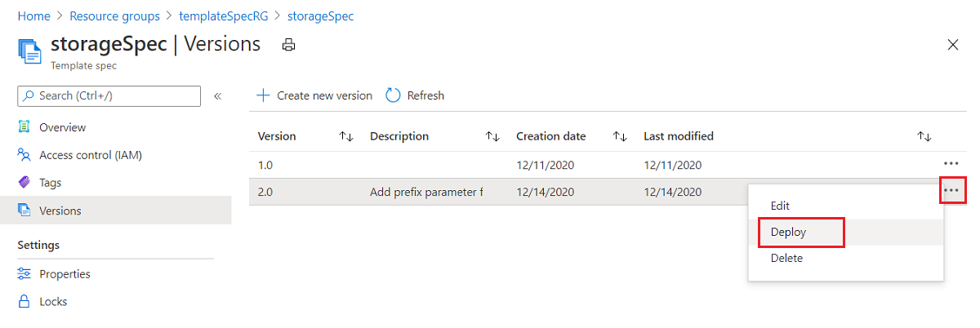This screenshot has height=328, width=980.
Task: Click the print icon beside Versions title
Action: coord(288,45)
